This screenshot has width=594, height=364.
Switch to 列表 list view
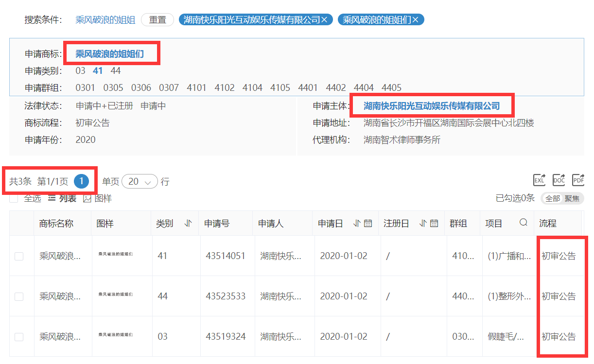pos(62,198)
